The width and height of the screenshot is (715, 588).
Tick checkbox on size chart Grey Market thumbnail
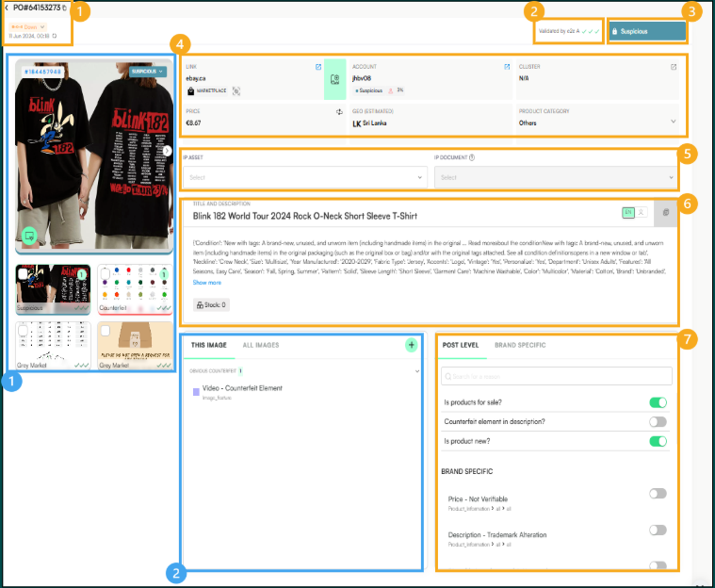(23, 330)
